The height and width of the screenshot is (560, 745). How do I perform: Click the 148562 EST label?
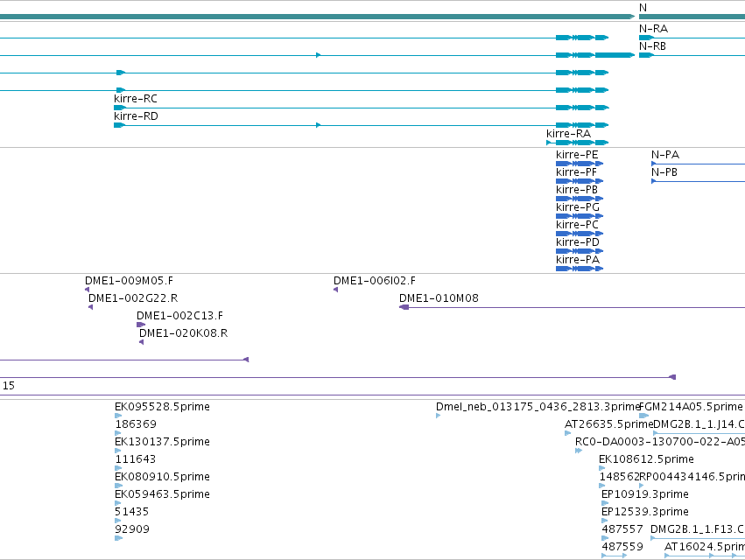coord(619,477)
